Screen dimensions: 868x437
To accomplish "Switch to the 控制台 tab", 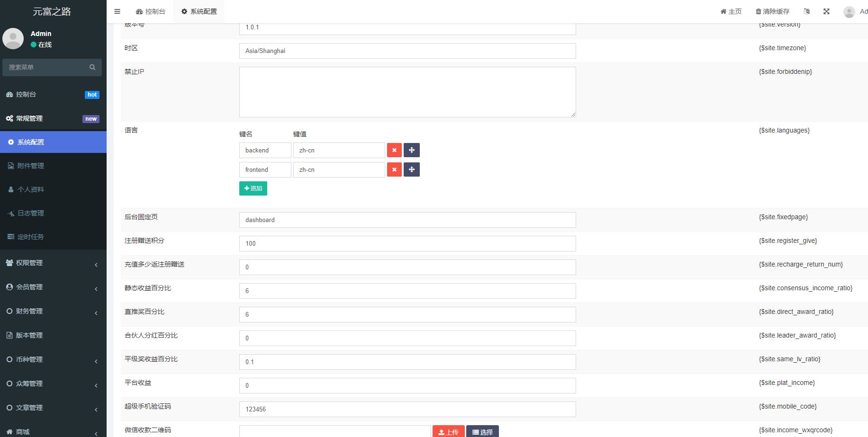I will point(151,11).
